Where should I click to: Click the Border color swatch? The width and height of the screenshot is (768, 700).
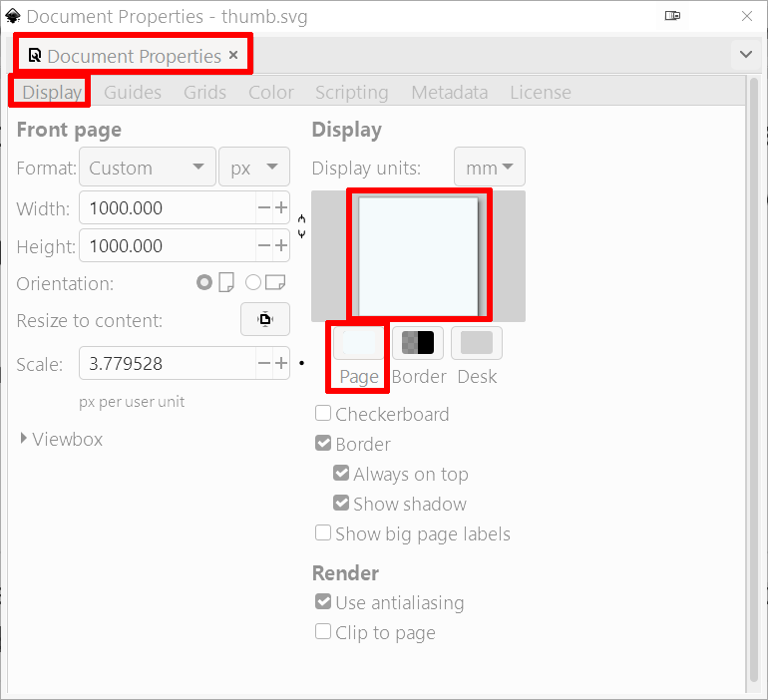pyautogui.click(x=418, y=343)
